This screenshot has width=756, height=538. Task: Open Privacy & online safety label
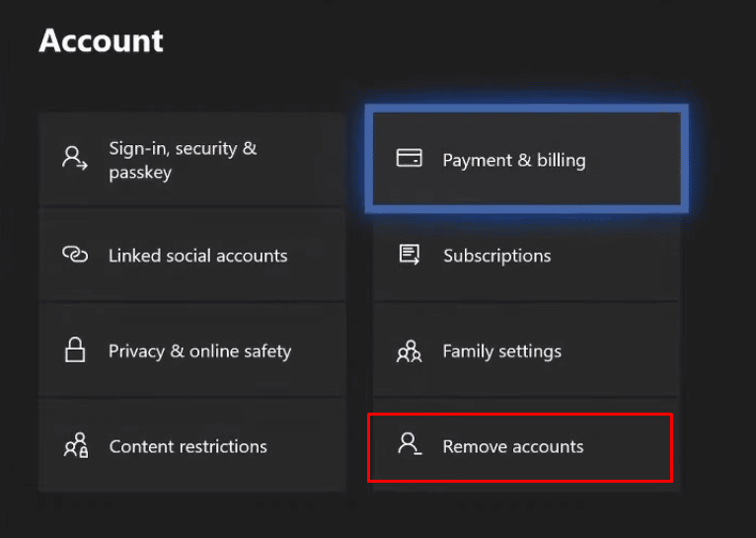point(199,351)
